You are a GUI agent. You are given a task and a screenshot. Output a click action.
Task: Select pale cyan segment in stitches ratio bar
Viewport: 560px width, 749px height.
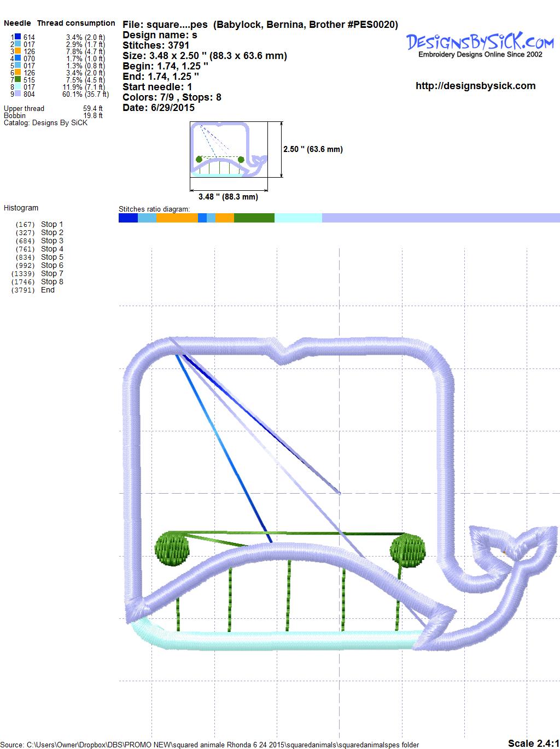298,218
